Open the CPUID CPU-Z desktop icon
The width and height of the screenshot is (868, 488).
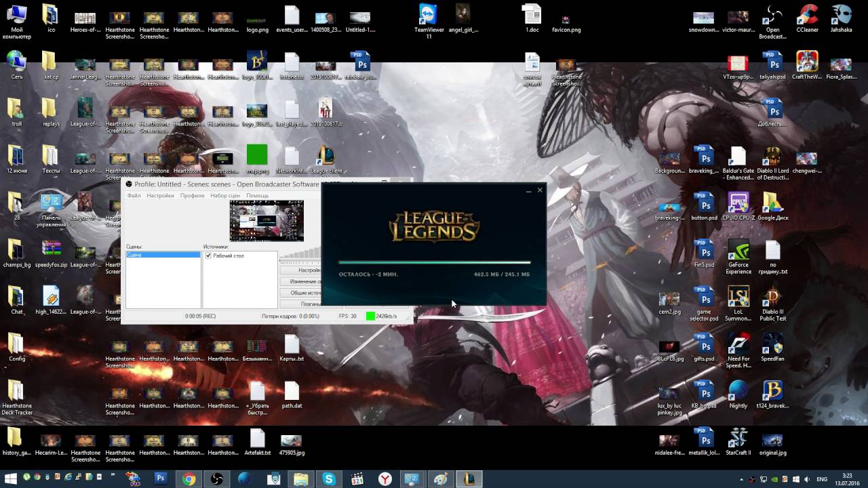pyautogui.click(x=738, y=206)
